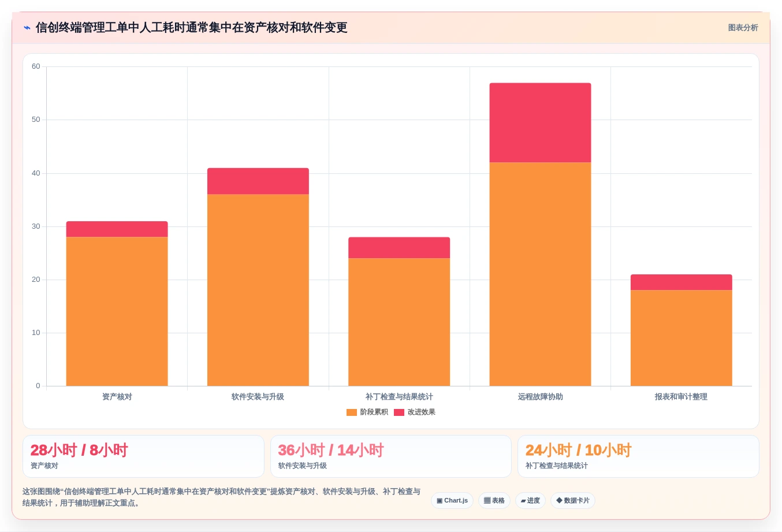
Task: Toggle the 阶段累积 legend series
Action: [367, 412]
